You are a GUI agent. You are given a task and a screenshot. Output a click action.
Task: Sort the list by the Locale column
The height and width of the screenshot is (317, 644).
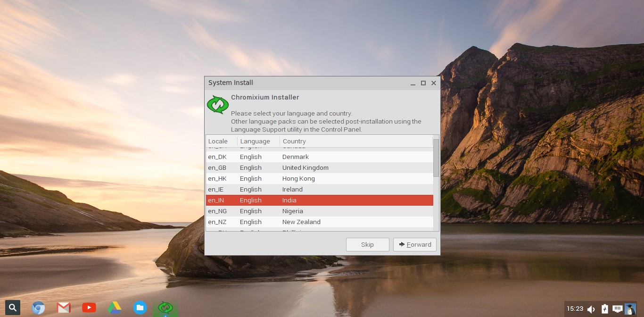[x=222, y=141]
